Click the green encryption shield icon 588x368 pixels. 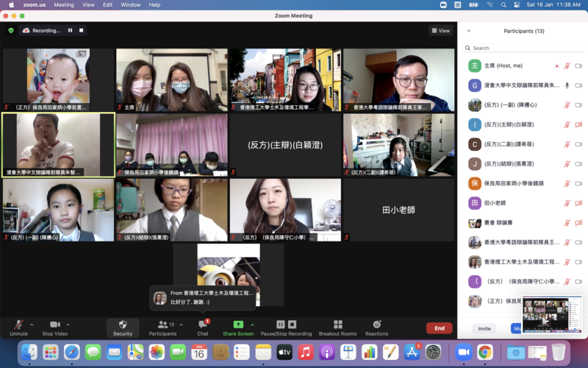pyautogui.click(x=11, y=30)
